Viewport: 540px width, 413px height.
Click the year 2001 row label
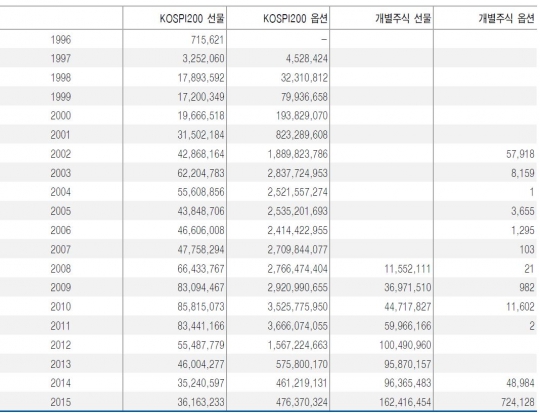(x=61, y=135)
